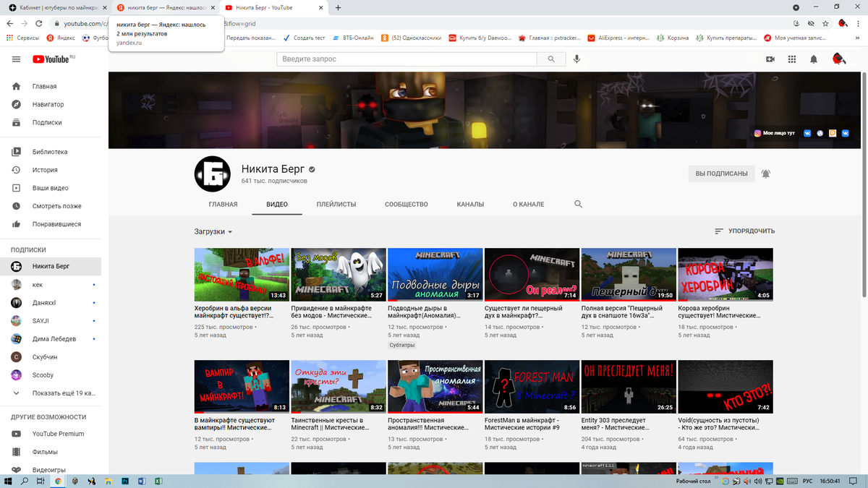Open the Excel icon in the taskbar

158,481
